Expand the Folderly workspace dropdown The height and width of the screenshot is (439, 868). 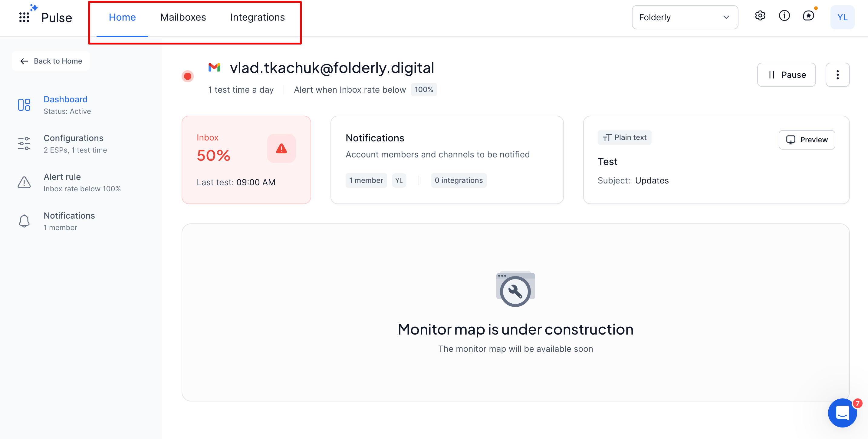(685, 17)
